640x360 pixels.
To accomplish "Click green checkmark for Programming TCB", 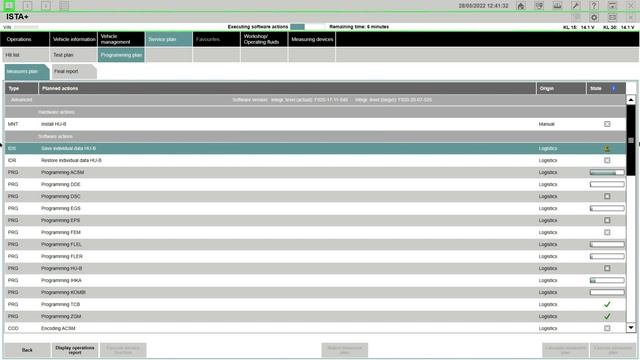I will [607, 304].
